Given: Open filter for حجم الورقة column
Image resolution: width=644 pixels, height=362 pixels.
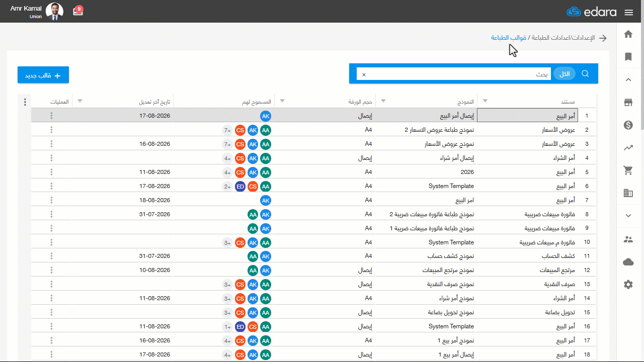Looking at the screenshot, I should tap(282, 101).
